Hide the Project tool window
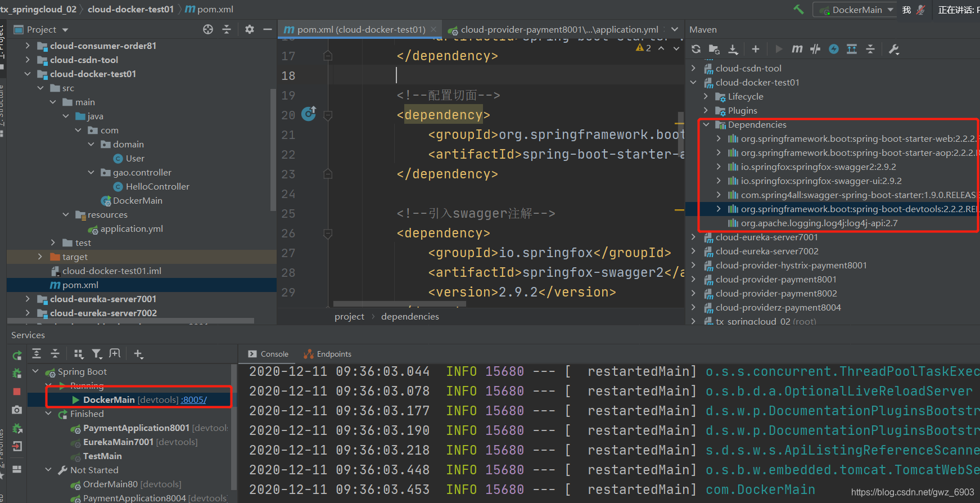Image resolution: width=980 pixels, height=503 pixels. [268, 29]
